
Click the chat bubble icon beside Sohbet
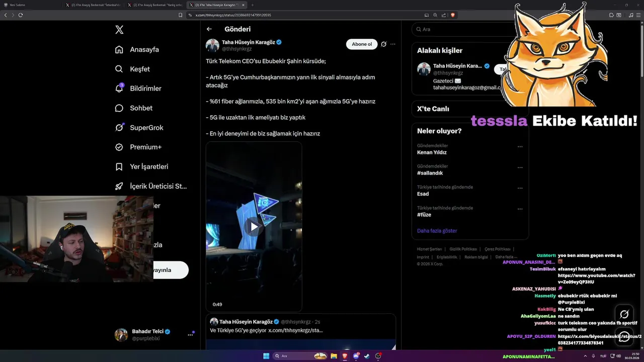119,108
